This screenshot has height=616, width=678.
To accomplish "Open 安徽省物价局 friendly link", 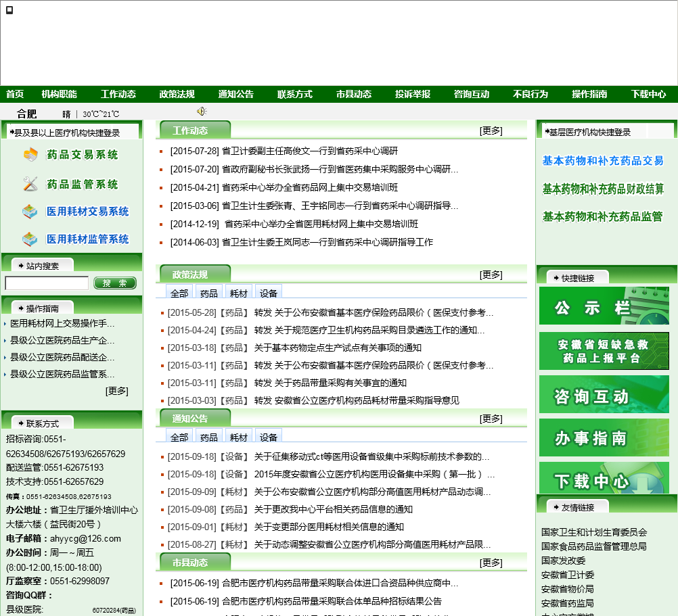I will point(567,589).
